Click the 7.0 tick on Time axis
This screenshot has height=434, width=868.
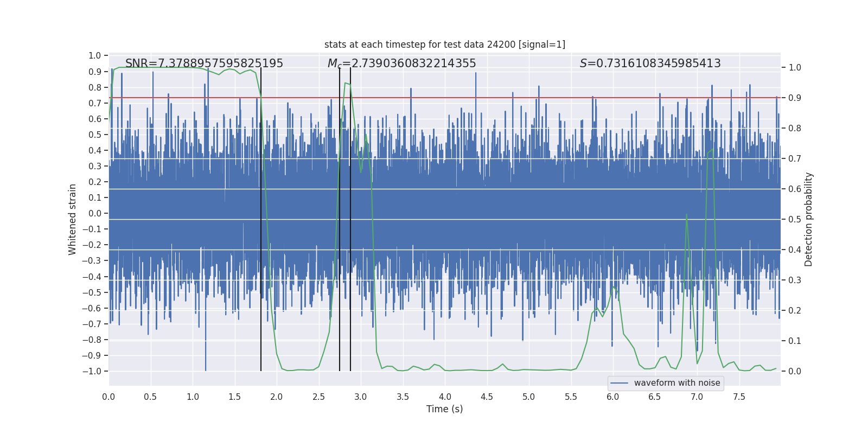point(697,397)
